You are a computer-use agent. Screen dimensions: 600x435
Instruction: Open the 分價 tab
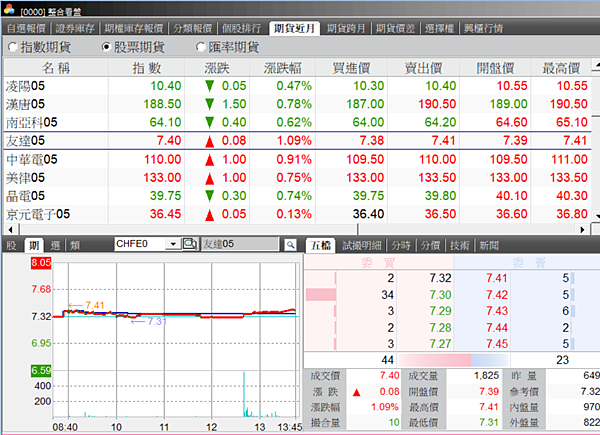click(430, 246)
